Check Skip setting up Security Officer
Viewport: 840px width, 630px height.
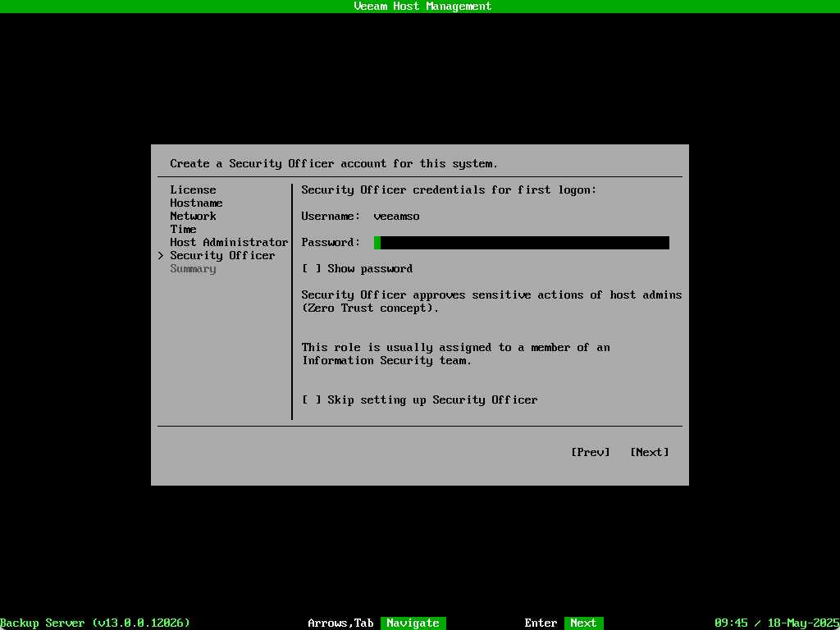312,400
